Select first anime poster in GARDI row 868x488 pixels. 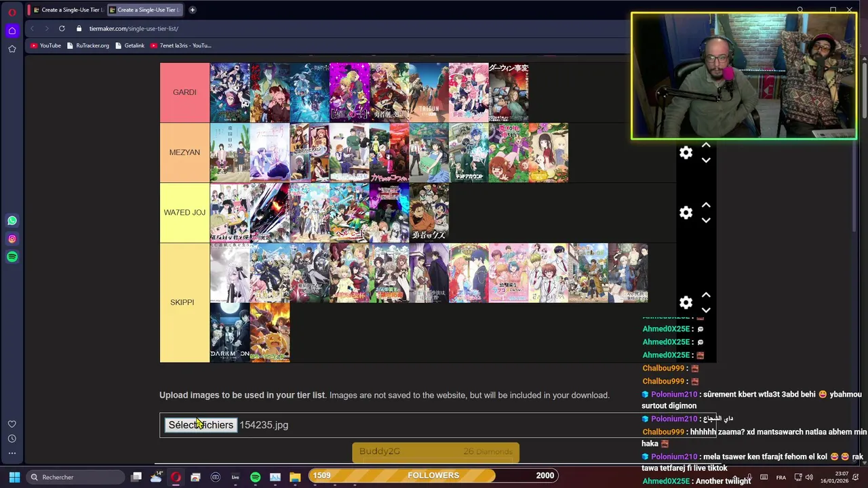coord(230,92)
